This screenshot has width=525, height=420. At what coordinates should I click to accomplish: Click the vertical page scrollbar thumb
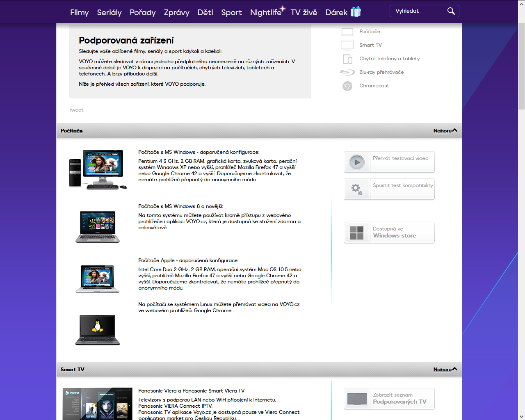(x=521, y=66)
